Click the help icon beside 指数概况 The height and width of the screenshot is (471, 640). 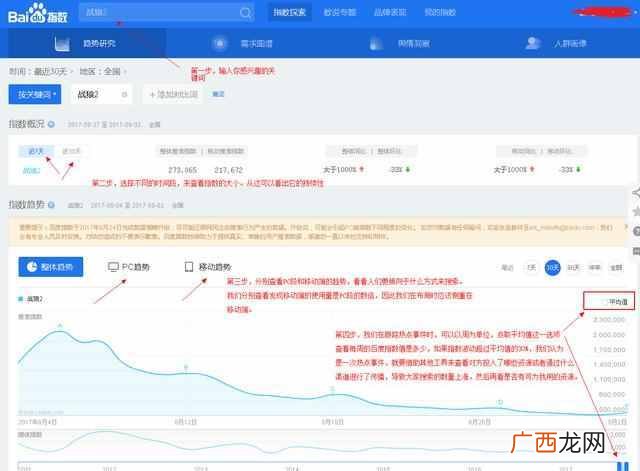click(51, 124)
